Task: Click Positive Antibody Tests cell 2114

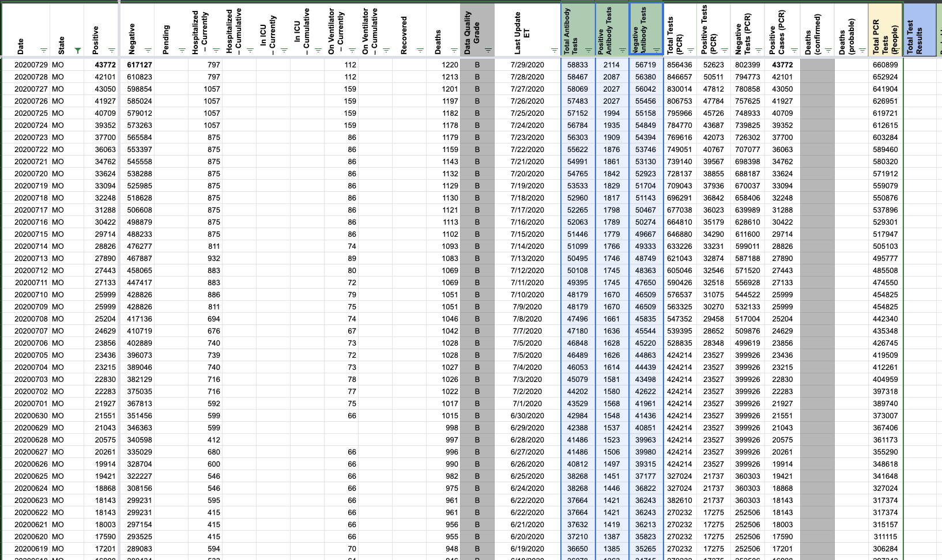Action: [612, 65]
